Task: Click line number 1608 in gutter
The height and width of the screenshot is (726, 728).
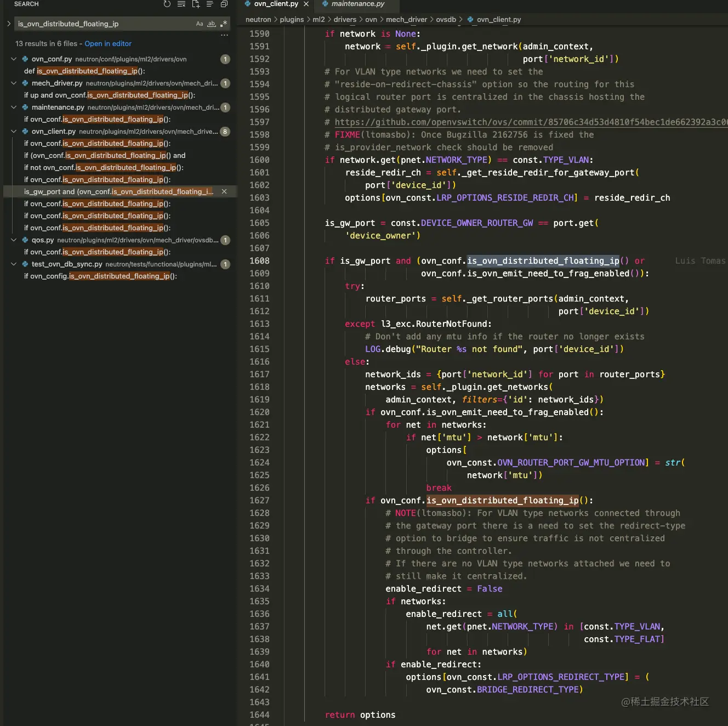Action: 259,260
